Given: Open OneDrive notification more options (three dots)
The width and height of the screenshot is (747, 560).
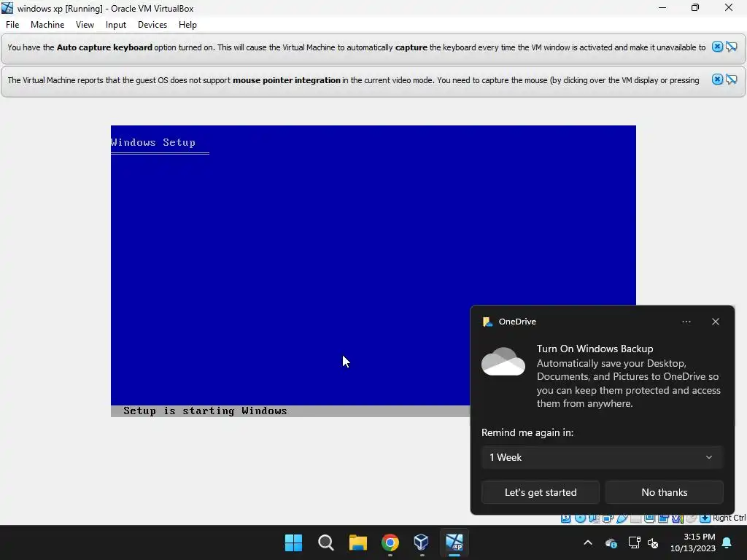Looking at the screenshot, I should pyautogui.click(x=686, y=322).
